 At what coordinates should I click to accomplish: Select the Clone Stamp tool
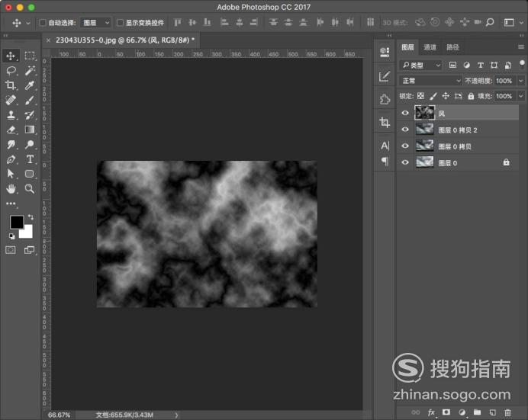(x=11, y=114)
